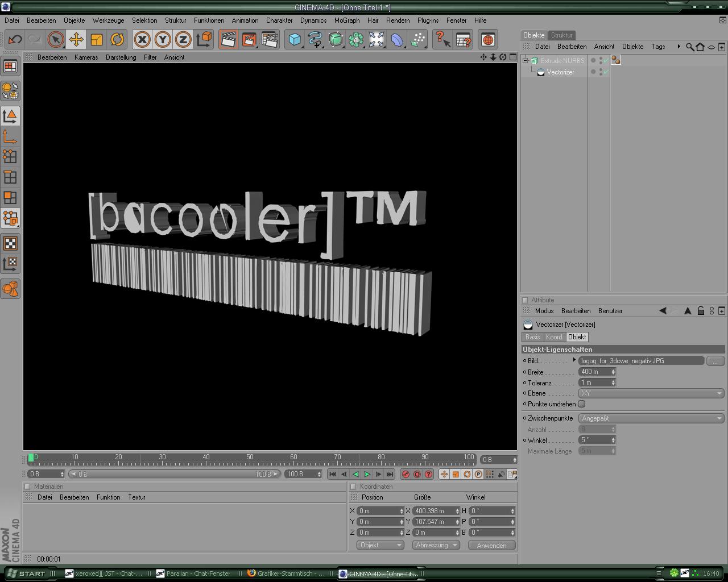Open the Datei menu in main menubar
This screenshot has width=728, height=582.
[12, 20]
